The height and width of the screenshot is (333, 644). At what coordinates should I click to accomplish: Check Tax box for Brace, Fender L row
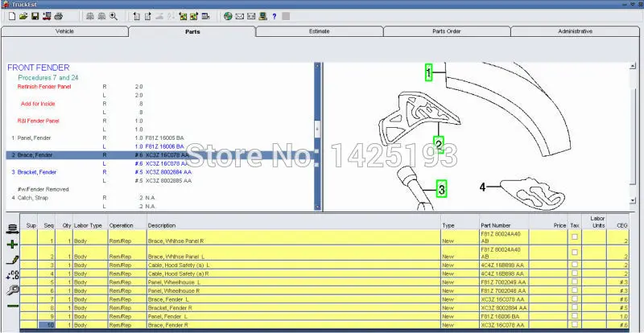pos(575,299)
